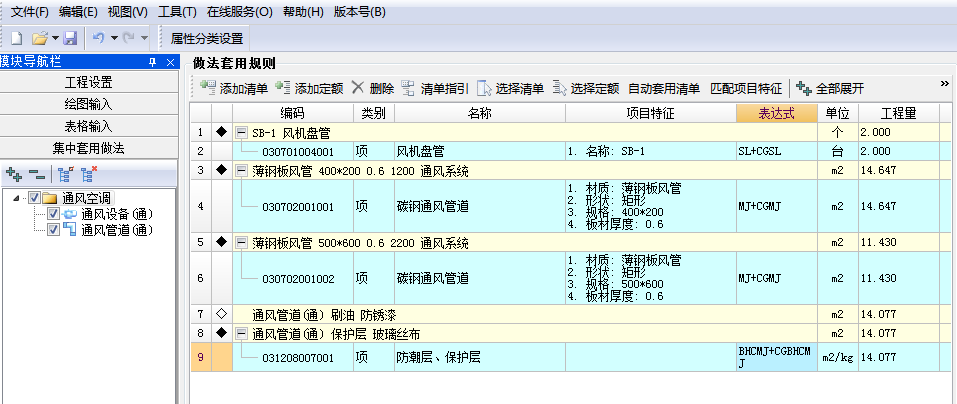Click the 项目特征 column header
Image resolution: width=957 pixels, height=404 pixels.
click(x=651, y=113)
